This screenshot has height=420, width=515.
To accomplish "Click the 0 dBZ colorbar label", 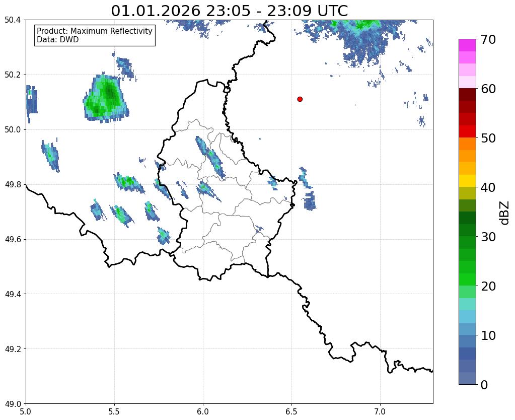I will pos(484,385).
